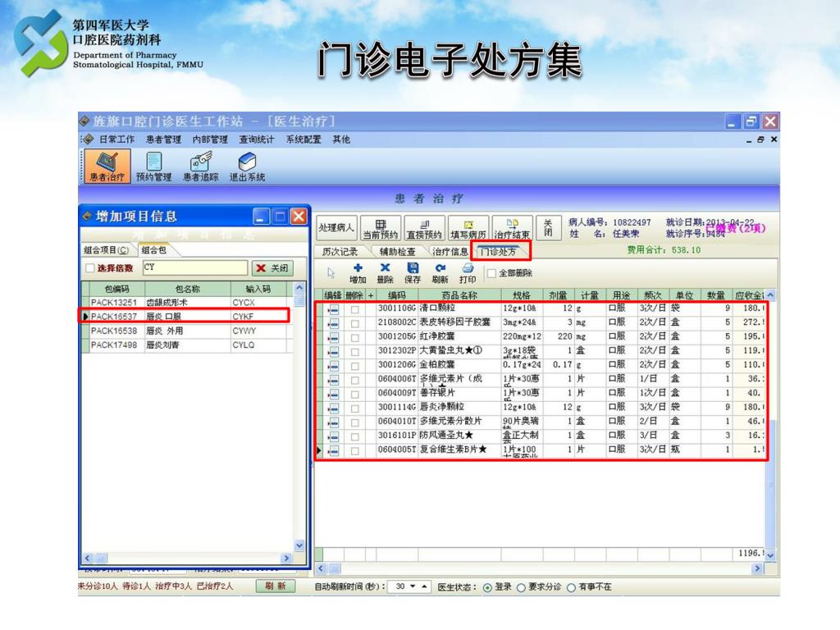Switch to the 历次记录 tab
The image size is (840, 630).
340,251
